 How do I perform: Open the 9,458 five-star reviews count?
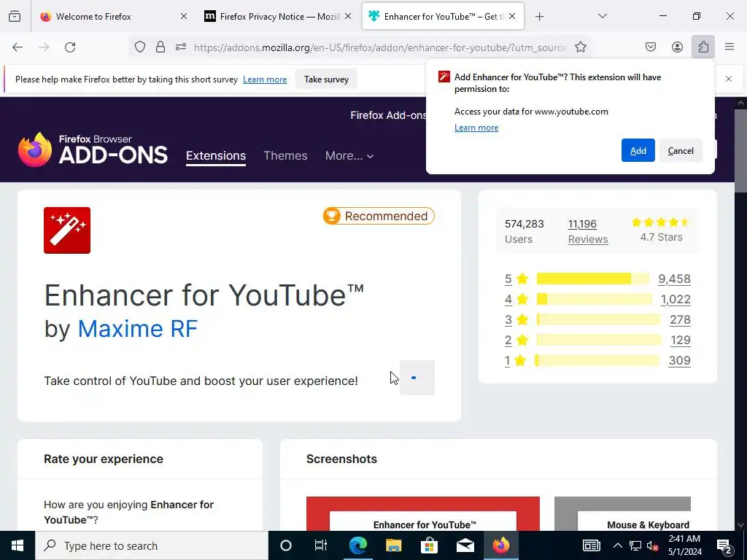tap(674, 279)
